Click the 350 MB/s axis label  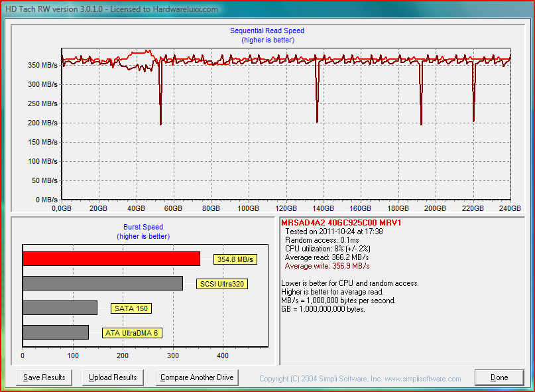point(42,65)
